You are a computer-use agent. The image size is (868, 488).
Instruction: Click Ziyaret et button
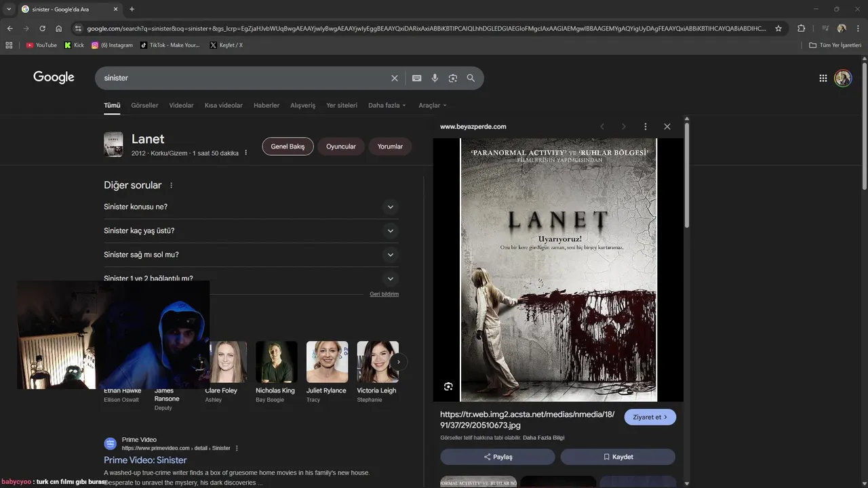pos(650,418)
